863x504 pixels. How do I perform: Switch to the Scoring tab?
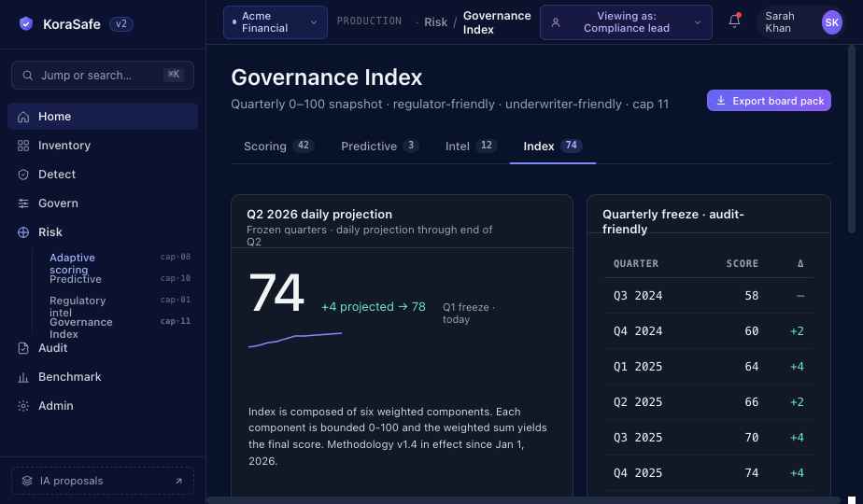click(278, 147)
